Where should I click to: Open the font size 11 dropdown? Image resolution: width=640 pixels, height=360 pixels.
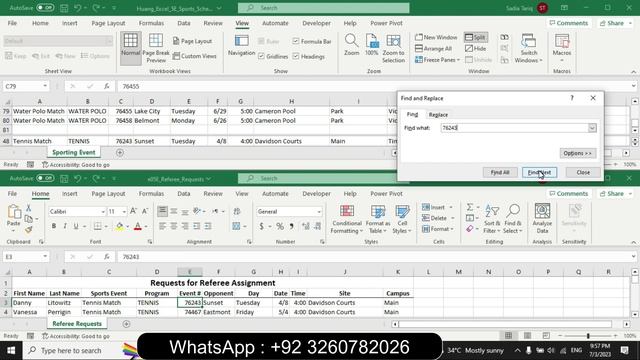[x=124, y=211]
